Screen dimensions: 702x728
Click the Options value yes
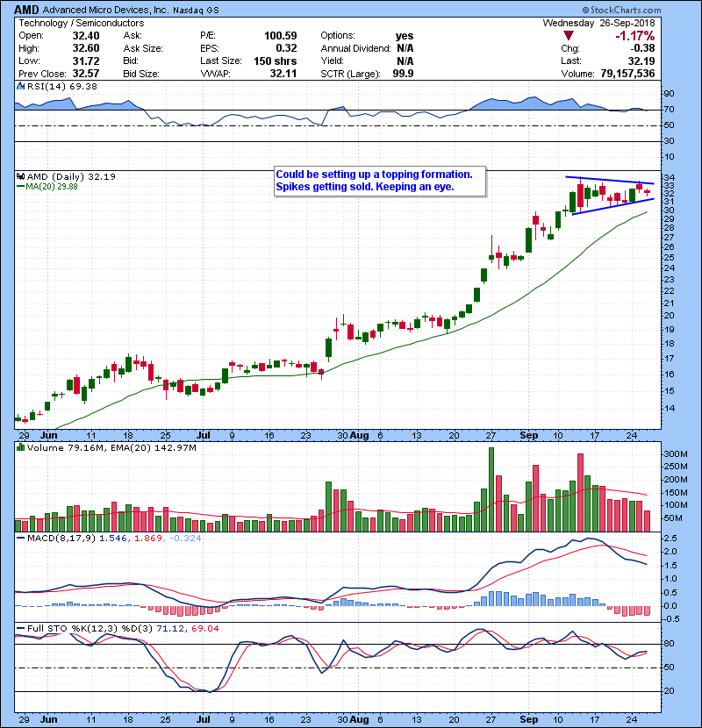point(405,36)
